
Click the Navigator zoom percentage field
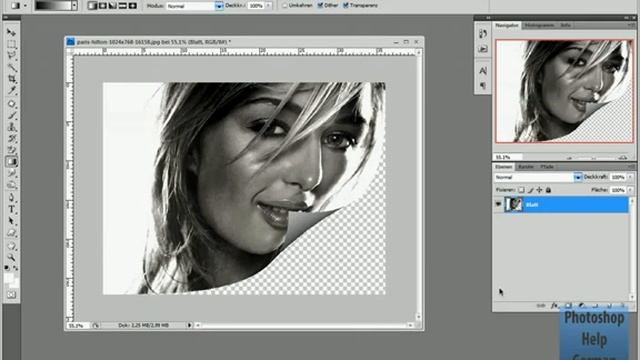(x=507, y=157)
